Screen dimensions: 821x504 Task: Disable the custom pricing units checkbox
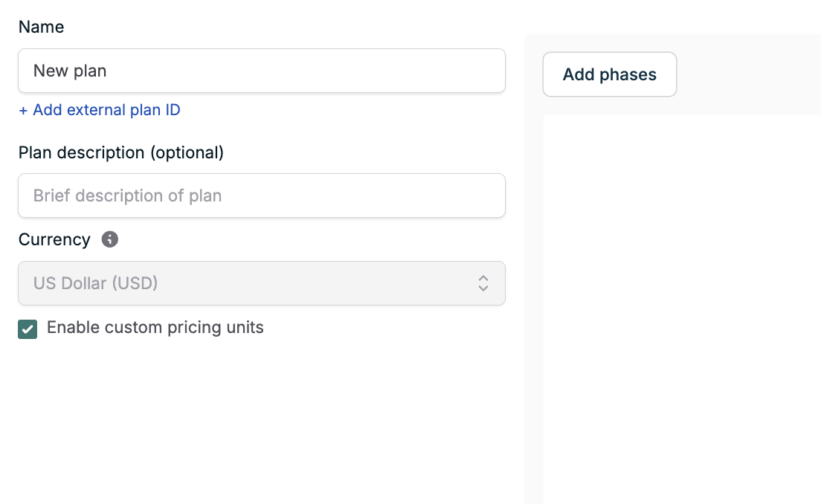(x=28, y=329)
